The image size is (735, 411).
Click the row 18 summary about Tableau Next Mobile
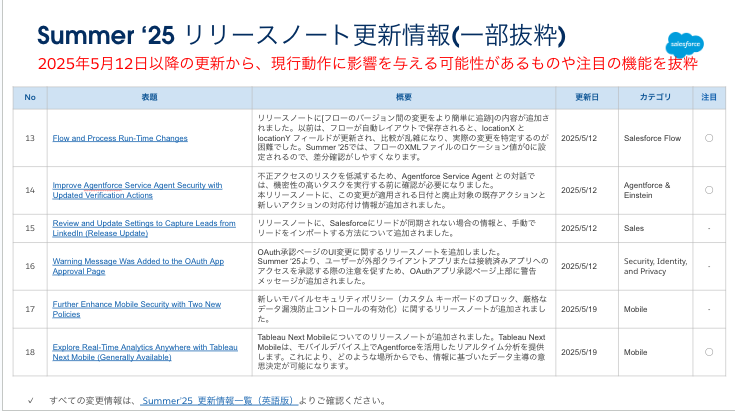pos(401,352)
